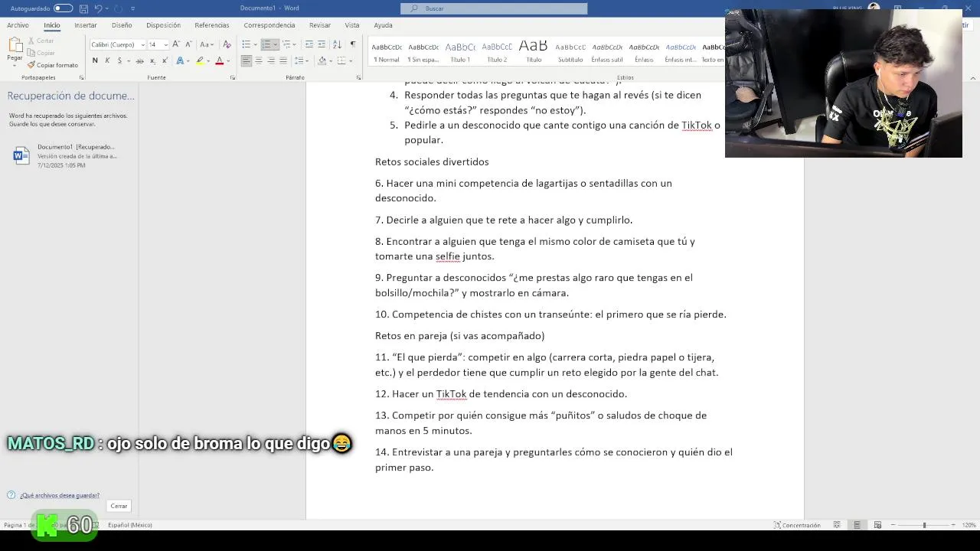
Task: Click the Documento1 recovered Word file icon
Action: [21, 155]
